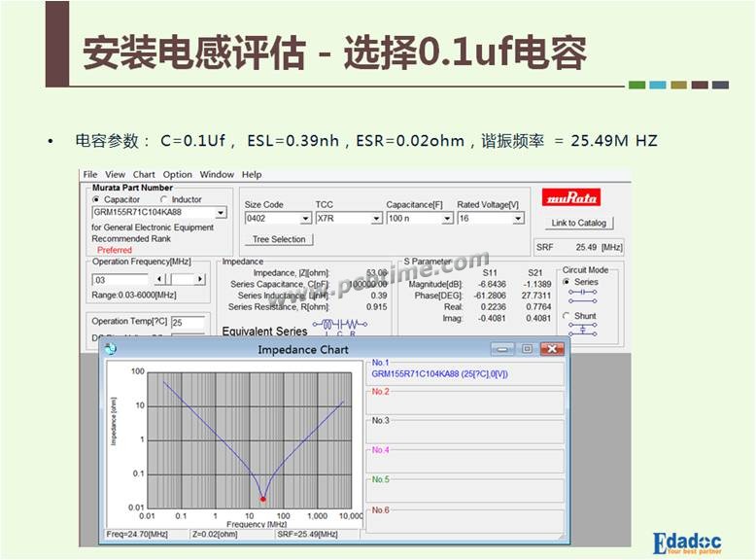
Task: Select the Inductor radio button
Action: click(x=164, y=199)
